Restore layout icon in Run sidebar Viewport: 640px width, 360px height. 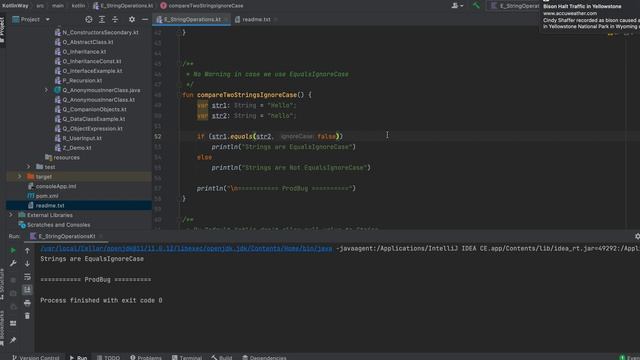pyautogui.click(x=13, y=323)
